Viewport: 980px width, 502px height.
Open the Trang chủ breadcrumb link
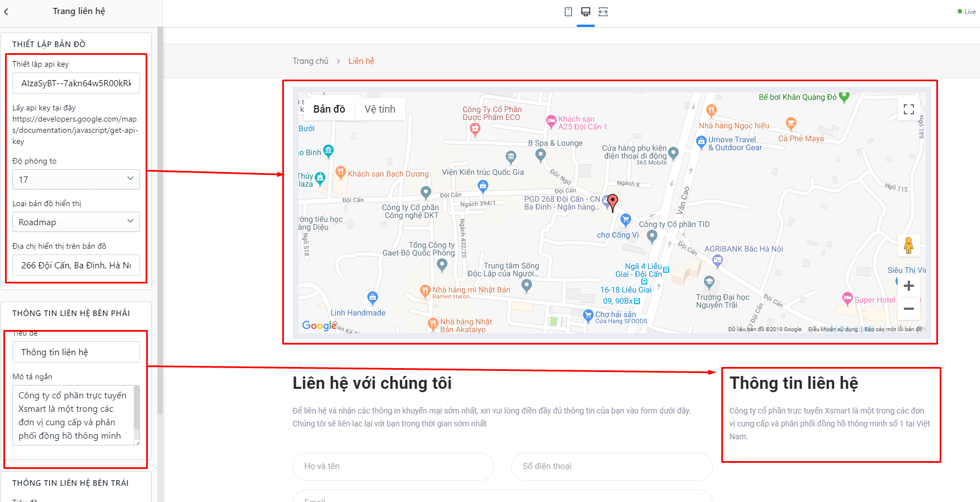coord(310,61)
